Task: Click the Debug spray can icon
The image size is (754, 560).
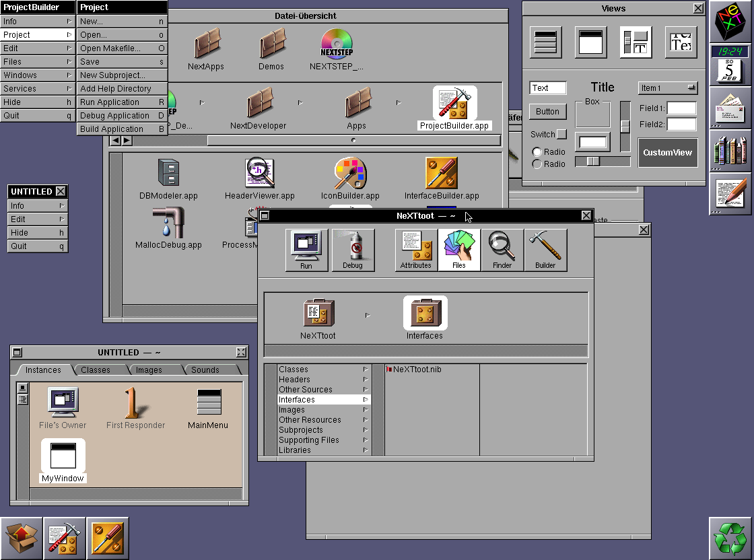Action: [353, 250]
